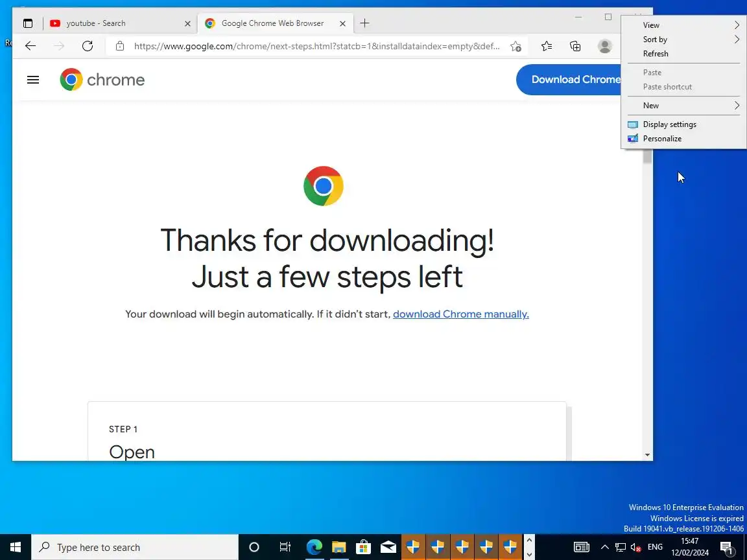
Task: Click the muted volume tray icon
Action: pos(635,547)
